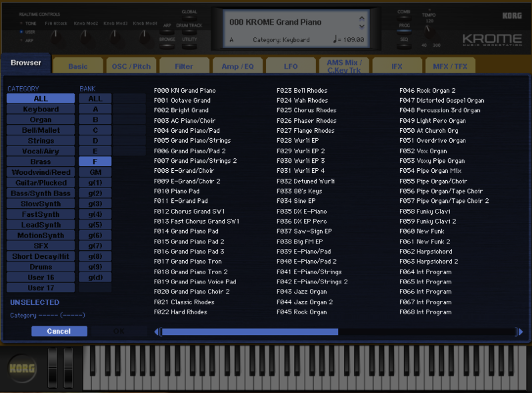Toggle the ARP button

coord(167,31)
